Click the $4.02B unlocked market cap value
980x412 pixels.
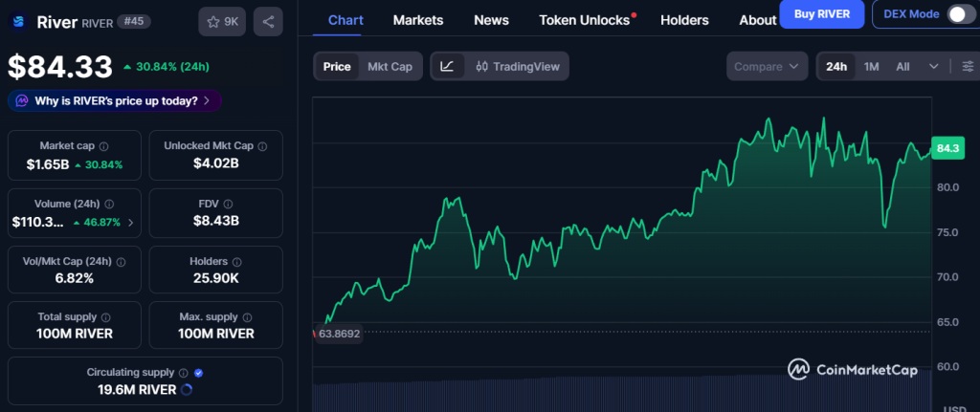point(215,163)
